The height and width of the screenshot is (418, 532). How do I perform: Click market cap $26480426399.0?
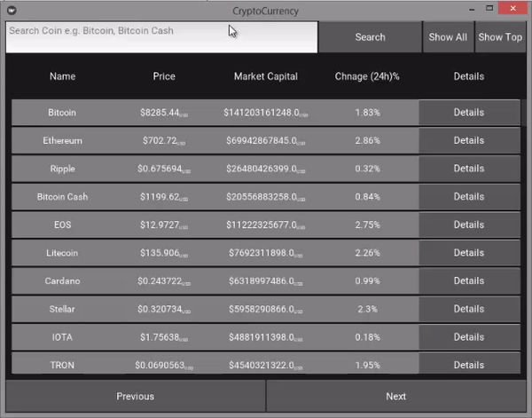(x=266, y=169)
